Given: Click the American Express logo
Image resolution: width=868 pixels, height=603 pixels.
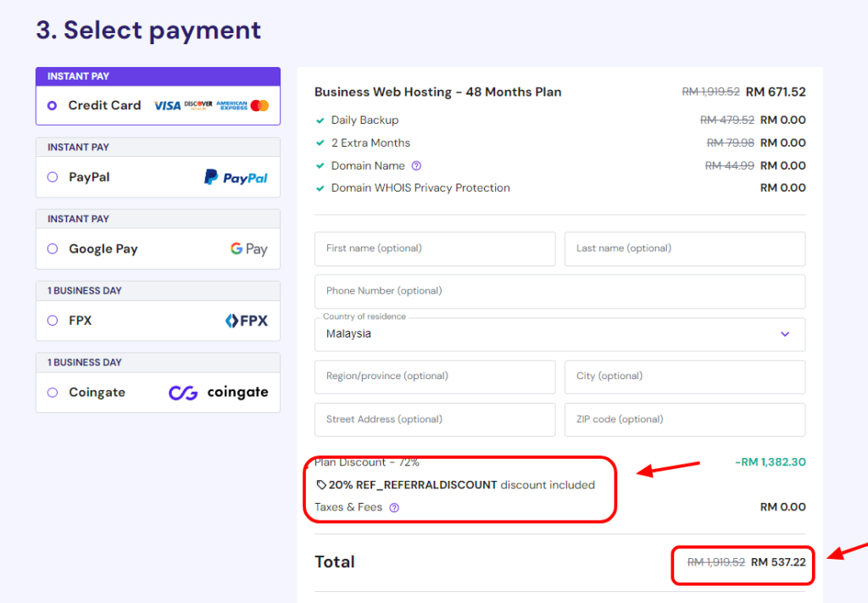Looking at the screenshot, I should pos(231,106).
